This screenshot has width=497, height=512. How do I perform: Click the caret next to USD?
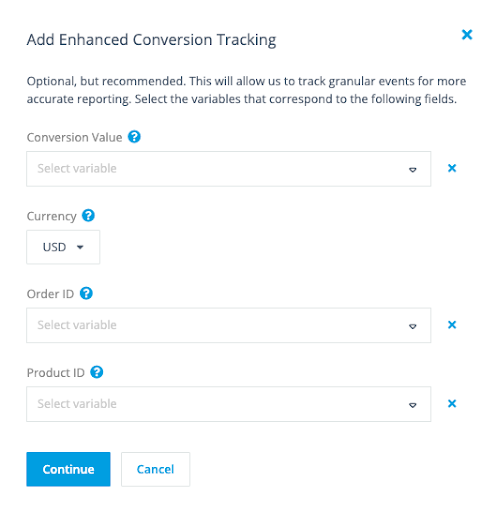tap(80, 247)
